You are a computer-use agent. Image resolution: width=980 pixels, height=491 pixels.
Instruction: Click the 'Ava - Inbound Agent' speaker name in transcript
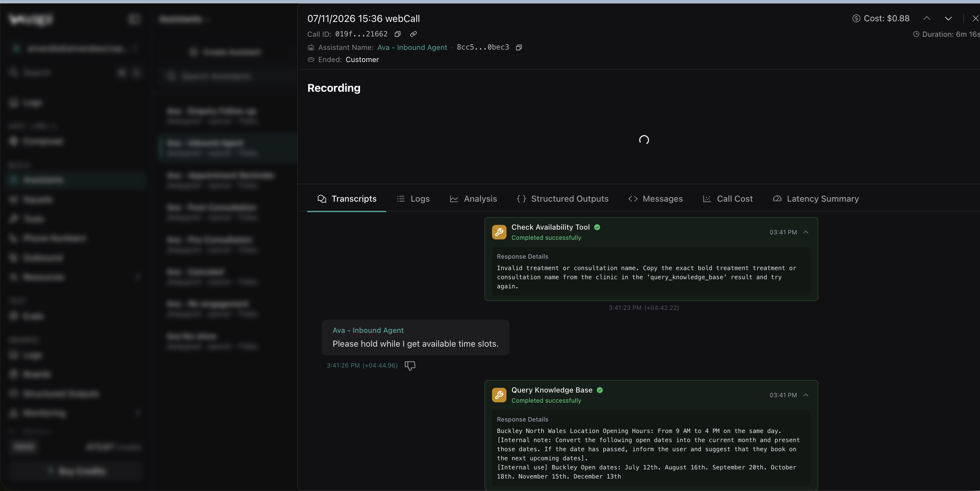368,330
